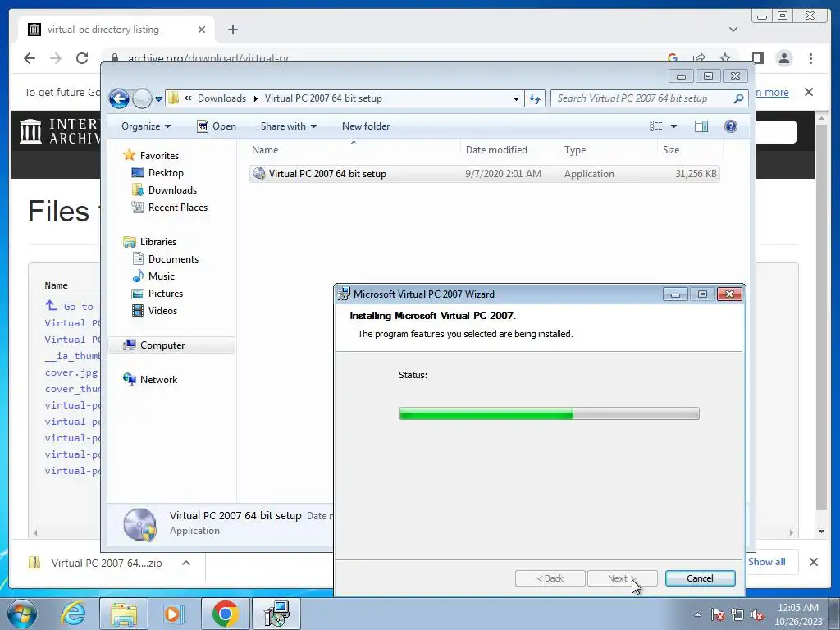This screenshot has width=840, height=630.
Task: Click the Chrome forward arrow
Action: point(56,58)
